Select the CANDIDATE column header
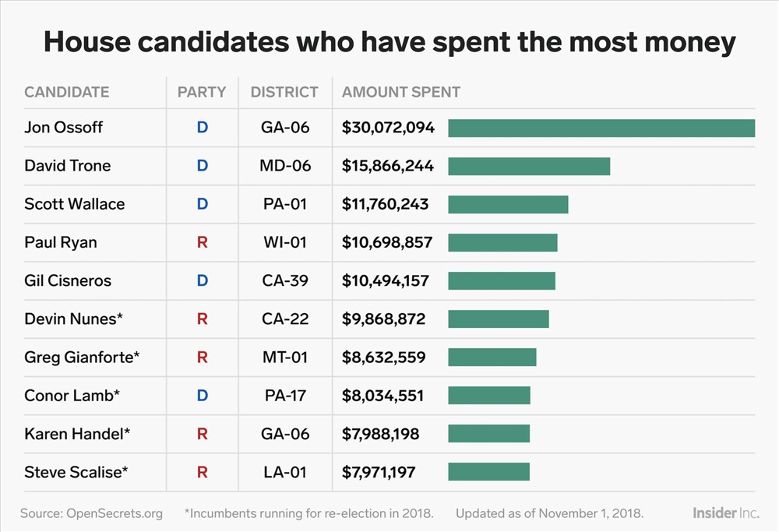The height and width of the screenshot is (532, 779). (x=66, y=92)
